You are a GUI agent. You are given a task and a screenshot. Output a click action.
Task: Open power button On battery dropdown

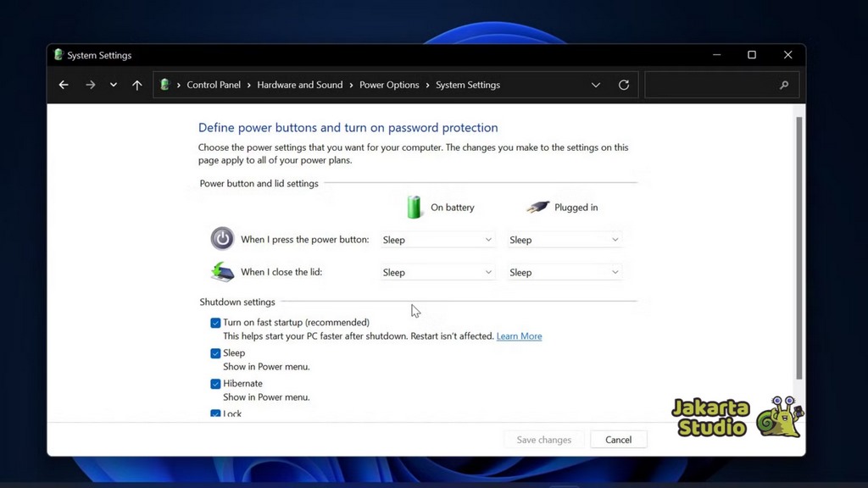point(437,240)
